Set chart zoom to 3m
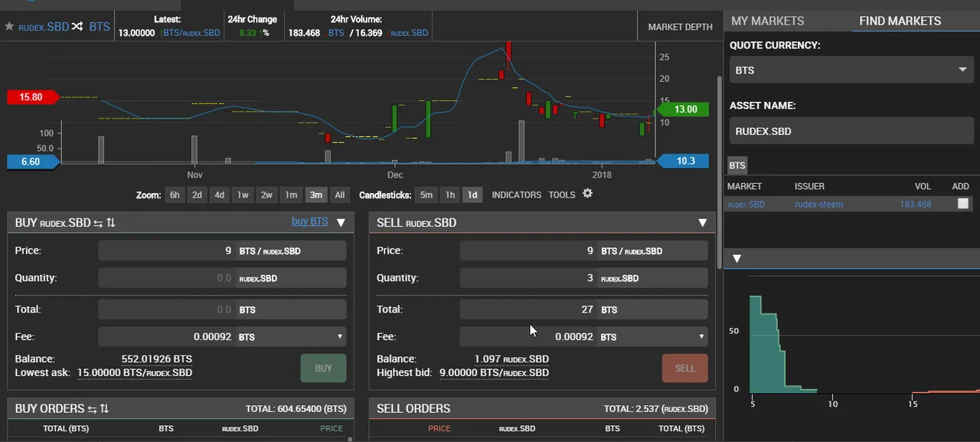 coord(315,195)
